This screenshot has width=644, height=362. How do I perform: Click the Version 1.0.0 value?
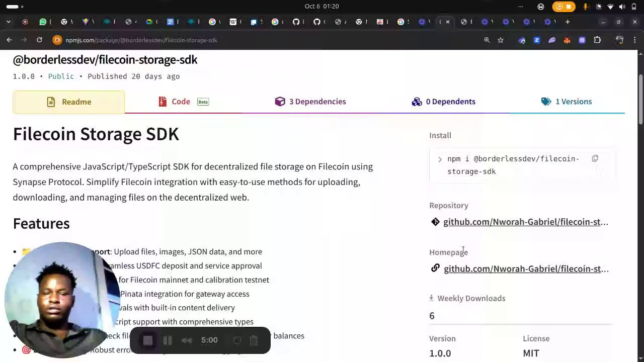click(x=440, y=353)
